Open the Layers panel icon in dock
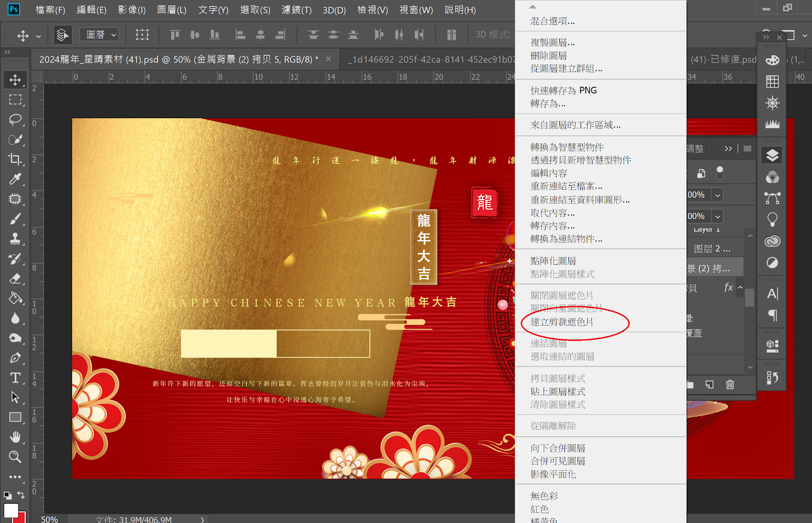This screenshot has width=812, height=523. [x=772, y=155]
